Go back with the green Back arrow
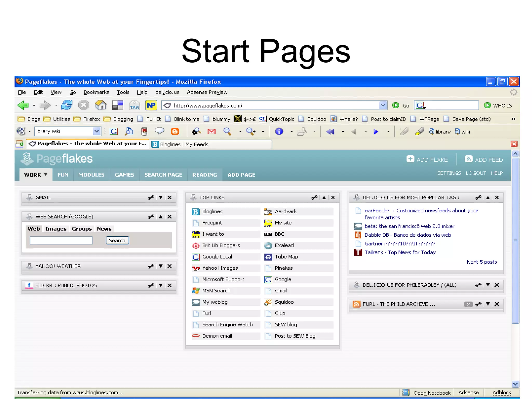The height and width of the screenshot is (399, 532). (23, 105)
